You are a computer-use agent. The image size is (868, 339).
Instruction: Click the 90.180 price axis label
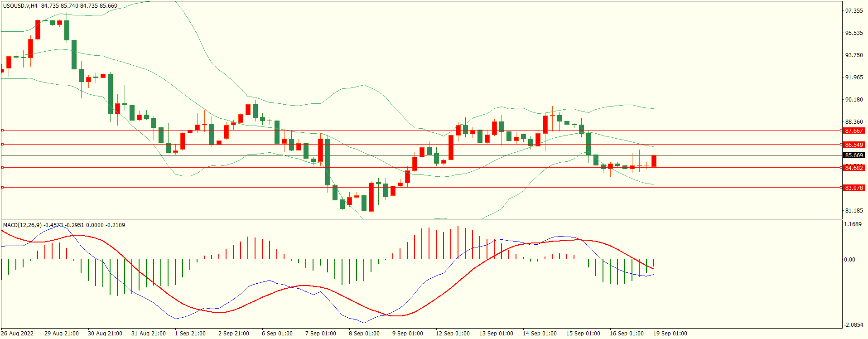(x=854, y=100)
